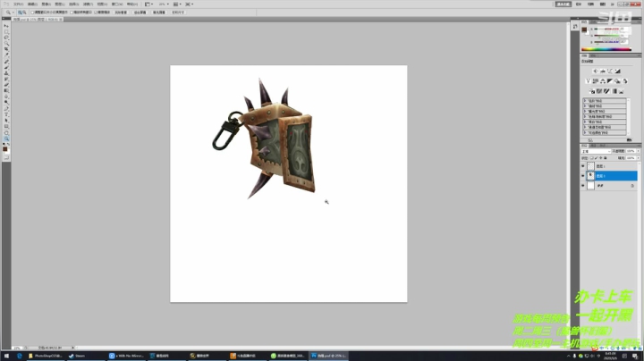Open the Zoom tool preset picker
This screenshot has height=361, width=644.
tap(9, 13)
